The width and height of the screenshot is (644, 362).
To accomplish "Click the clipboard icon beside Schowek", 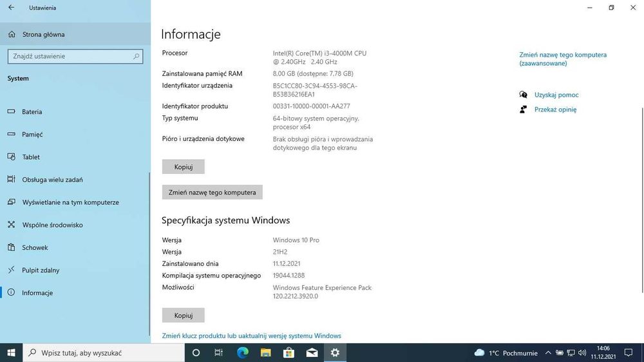I will click(x=11, y=247).
